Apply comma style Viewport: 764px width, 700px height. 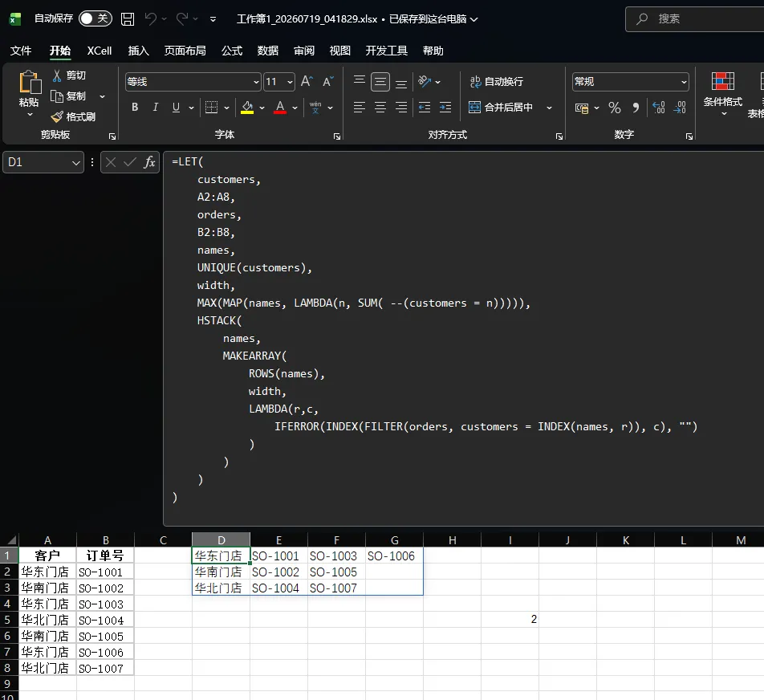point(636,108)
